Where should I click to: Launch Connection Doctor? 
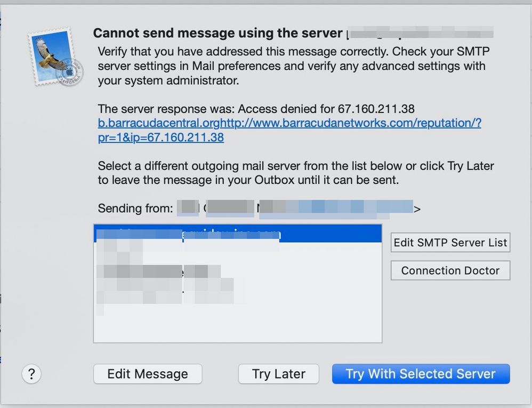coord(450,270)
